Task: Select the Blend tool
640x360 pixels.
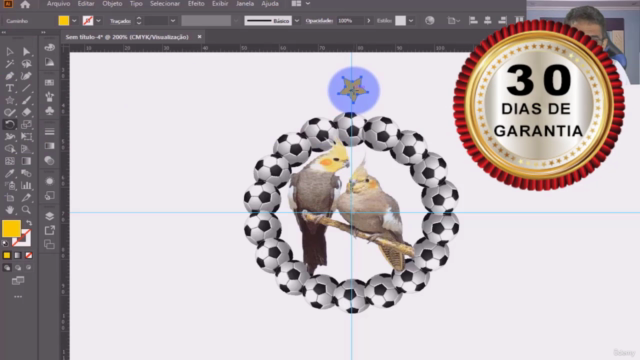Action: (26, 173)
